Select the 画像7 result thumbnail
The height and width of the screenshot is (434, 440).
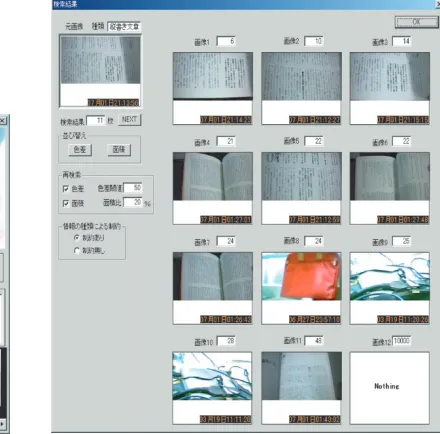[x=213, y=288]
